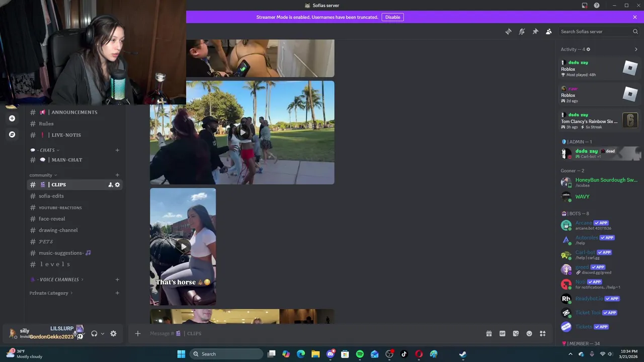This screenshot has width=644, height=362.
Task: Open the Readybot.io bot entry
Action: 600,299
